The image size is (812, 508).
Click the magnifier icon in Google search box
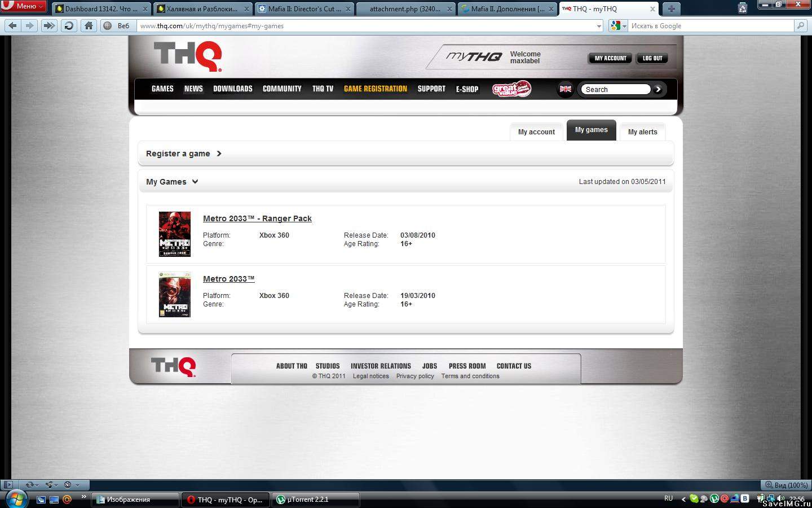click(x=800, y=25)
